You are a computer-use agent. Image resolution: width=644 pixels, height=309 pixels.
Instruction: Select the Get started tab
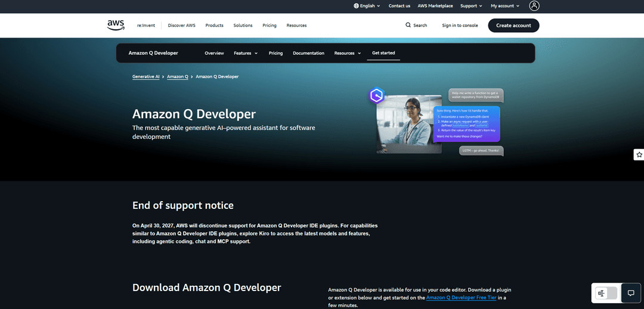(383, 52)
